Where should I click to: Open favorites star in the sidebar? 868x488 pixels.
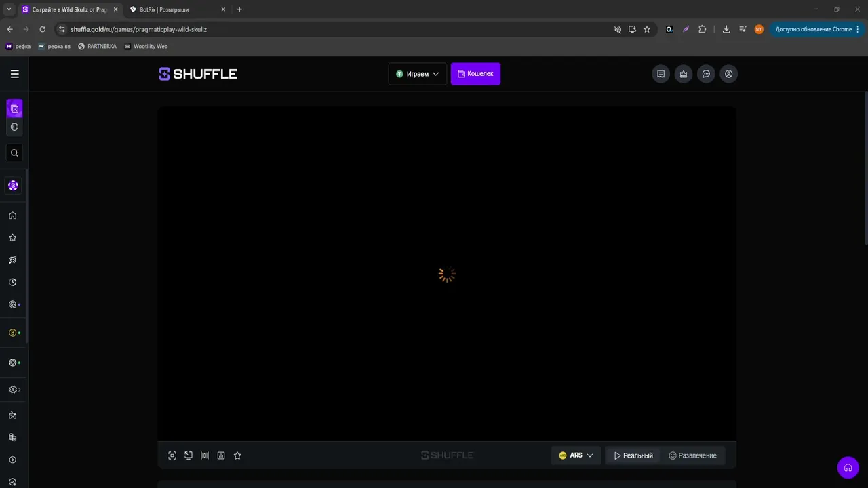point(12,238)
